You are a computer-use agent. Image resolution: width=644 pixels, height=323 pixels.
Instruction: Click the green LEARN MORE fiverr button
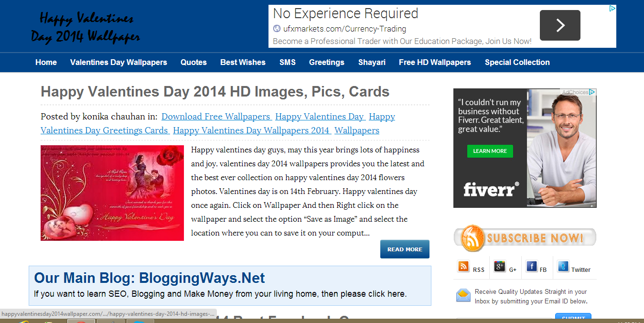pyautogui.click(x=490, y=151)
